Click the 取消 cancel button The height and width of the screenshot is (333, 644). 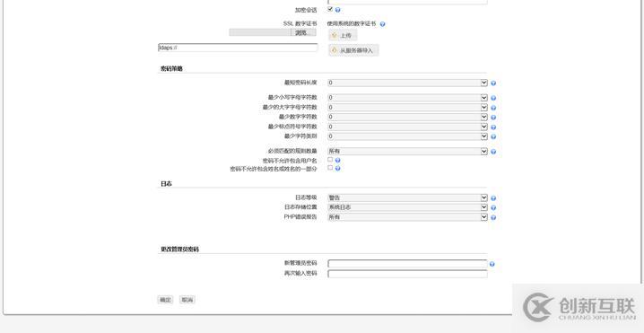tap(187, 300)
